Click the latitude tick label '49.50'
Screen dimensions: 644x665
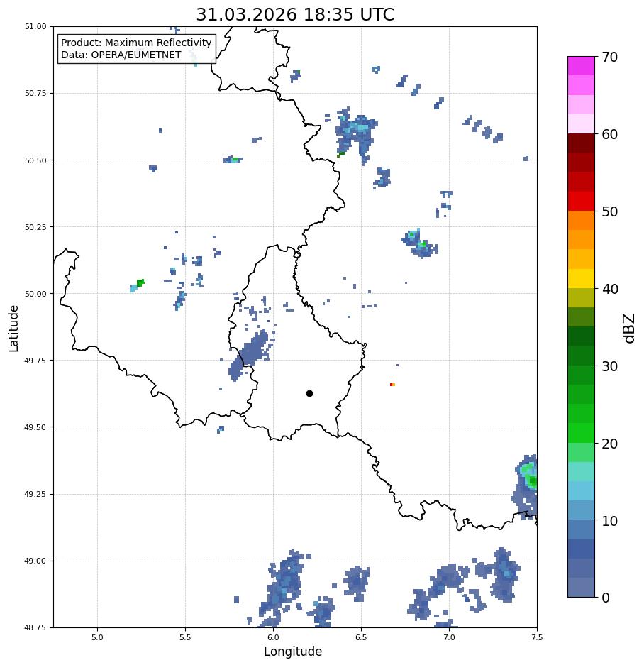point(35,427)
